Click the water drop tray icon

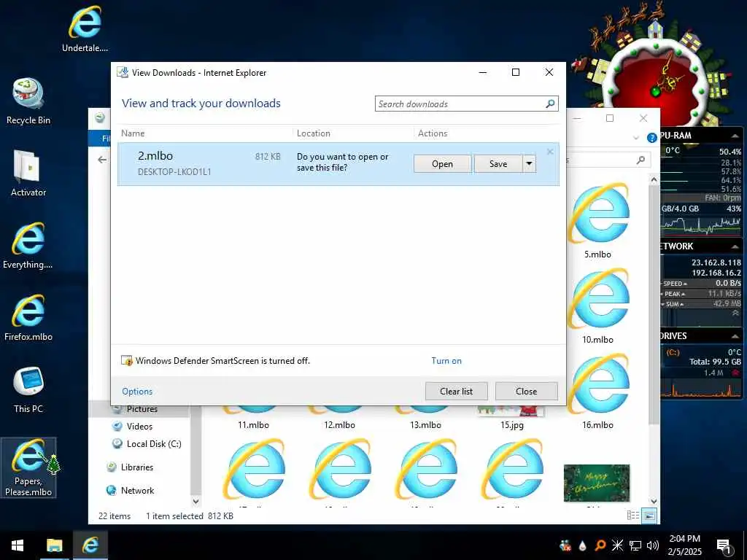click(x=583, y=545)
